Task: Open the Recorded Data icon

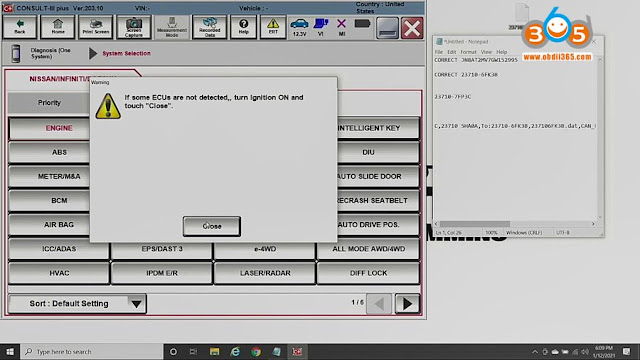Action: 209,27
